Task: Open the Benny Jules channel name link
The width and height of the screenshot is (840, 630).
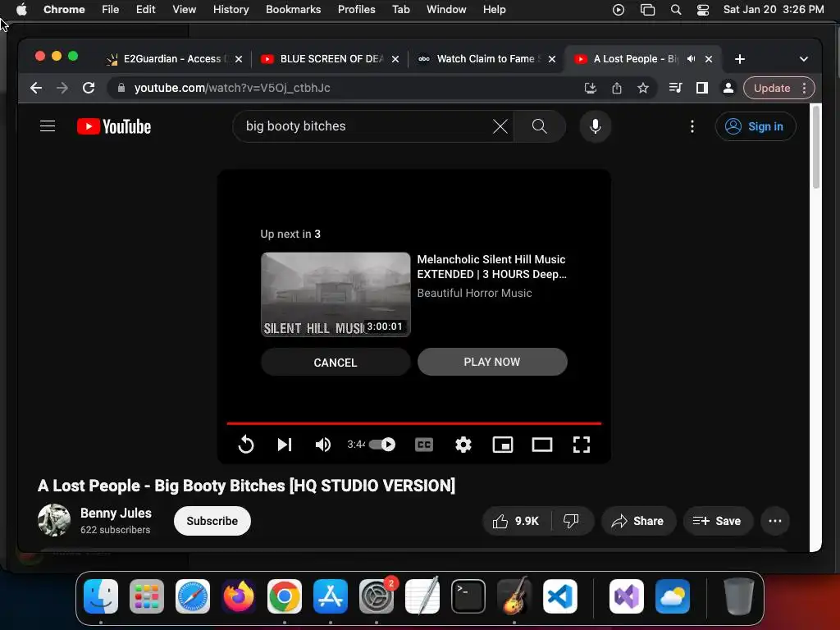Action: [116, 514]
